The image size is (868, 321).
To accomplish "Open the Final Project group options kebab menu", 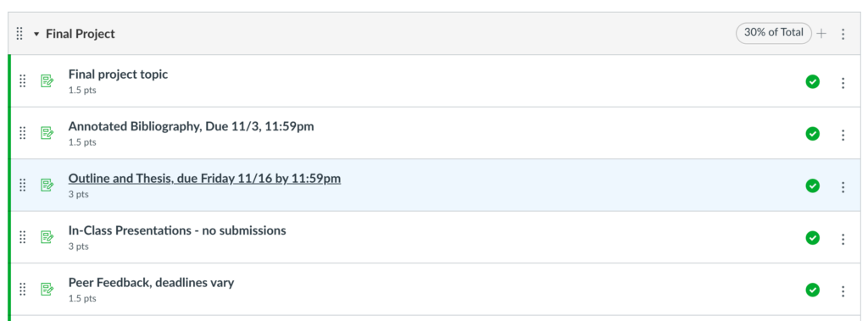I will pos(843,35).
